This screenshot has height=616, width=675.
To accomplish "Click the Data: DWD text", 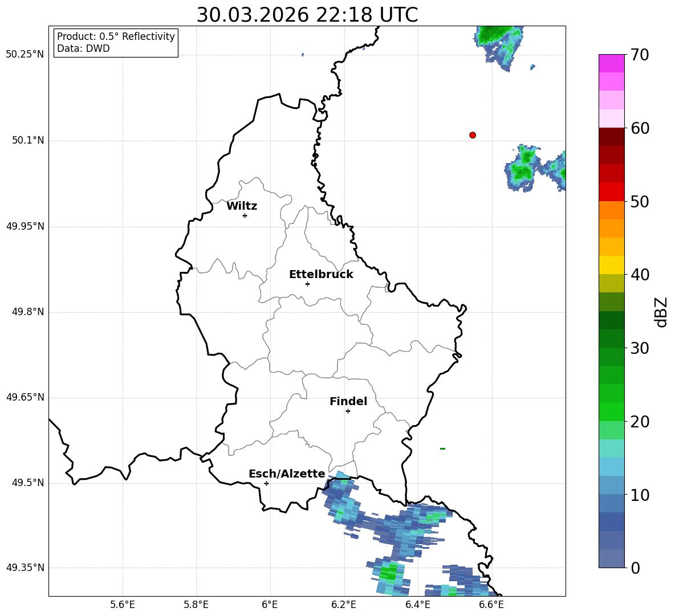I will pos(83,48).
